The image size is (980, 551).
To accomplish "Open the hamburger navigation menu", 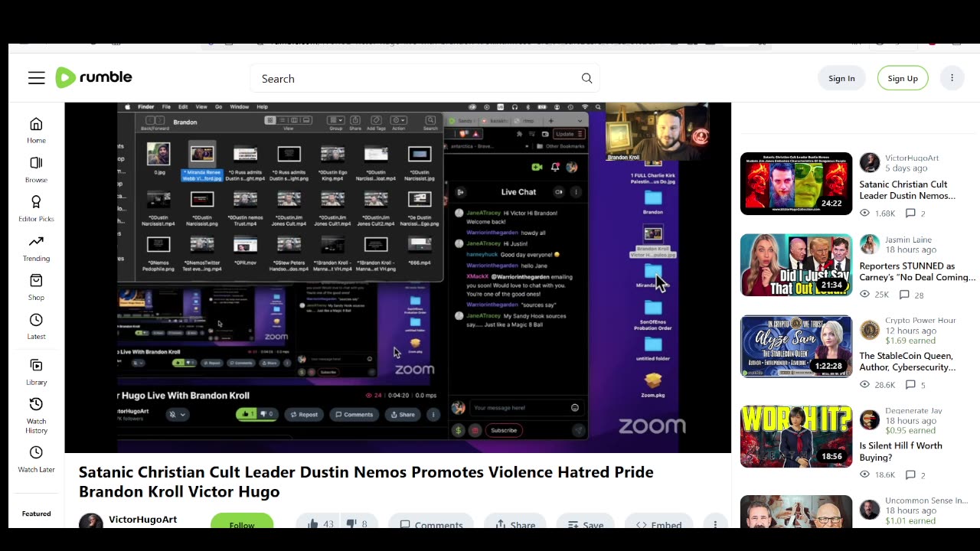I will point(37,78).
